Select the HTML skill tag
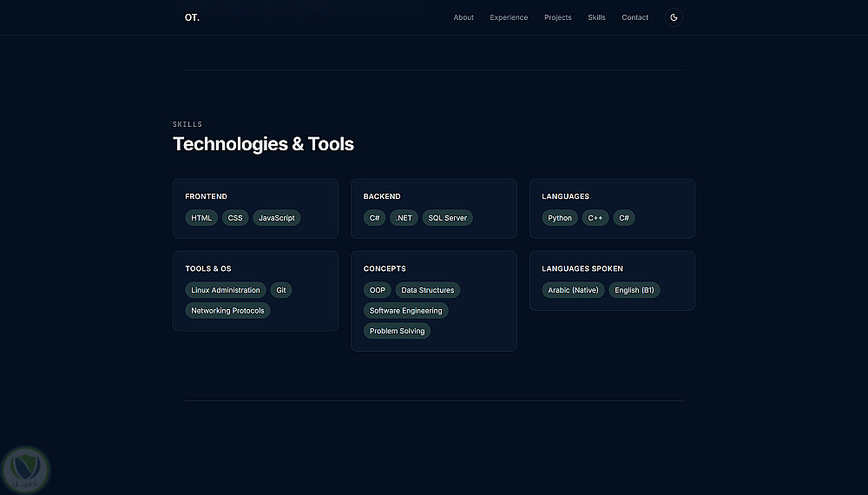Viewport: 868px width, 495px height. coord(201,218)
